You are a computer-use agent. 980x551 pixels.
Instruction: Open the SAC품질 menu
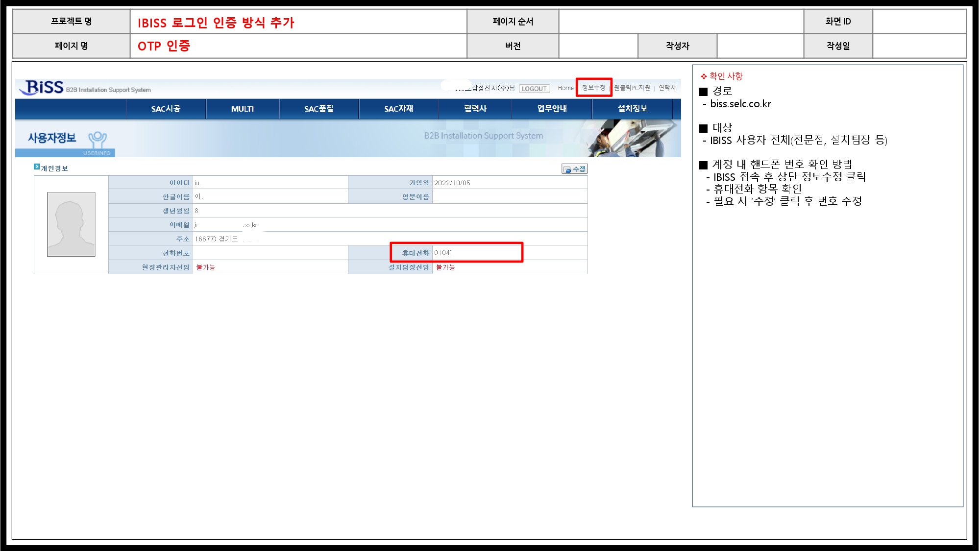[318, 109]
